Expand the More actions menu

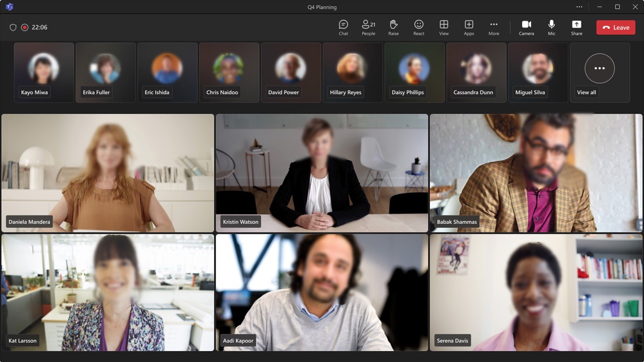[x=494, y=28]
